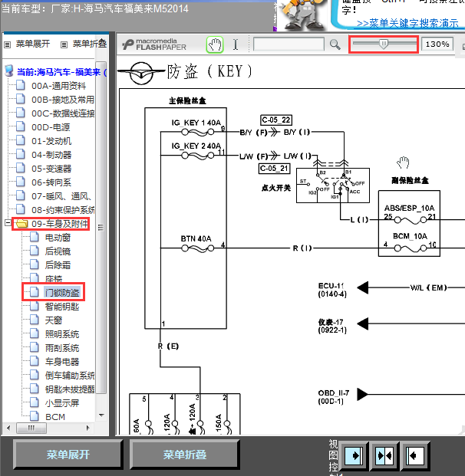
Task: Open the 雨刮系统 diagram page
Action: click(62, 348)
